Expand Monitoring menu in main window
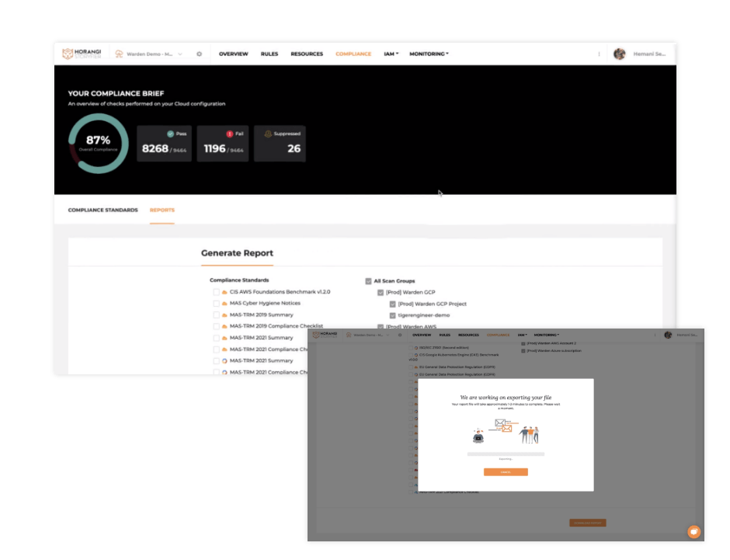Screen dimensions: 730x560 [429, 54]
